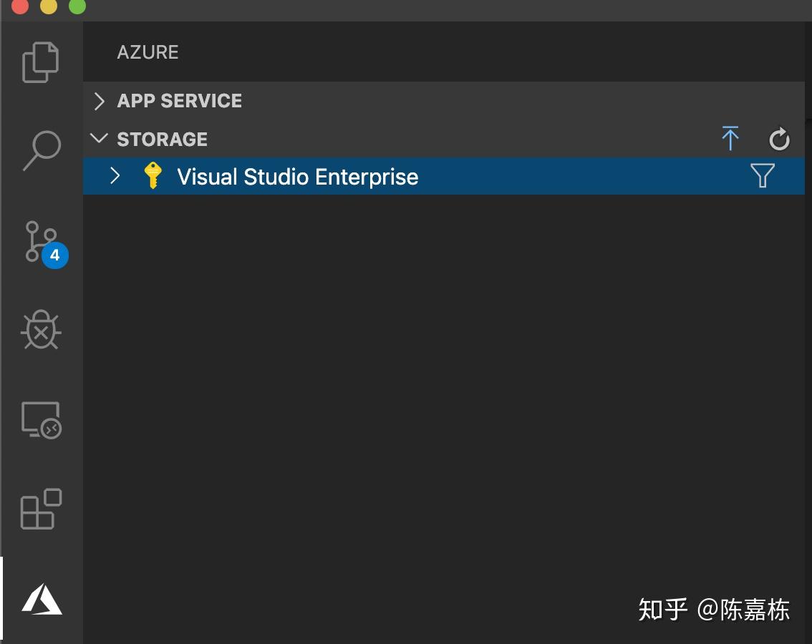Select the Visual Studio Enterprise label
The image size is (812, 644).
coord(297,177)
